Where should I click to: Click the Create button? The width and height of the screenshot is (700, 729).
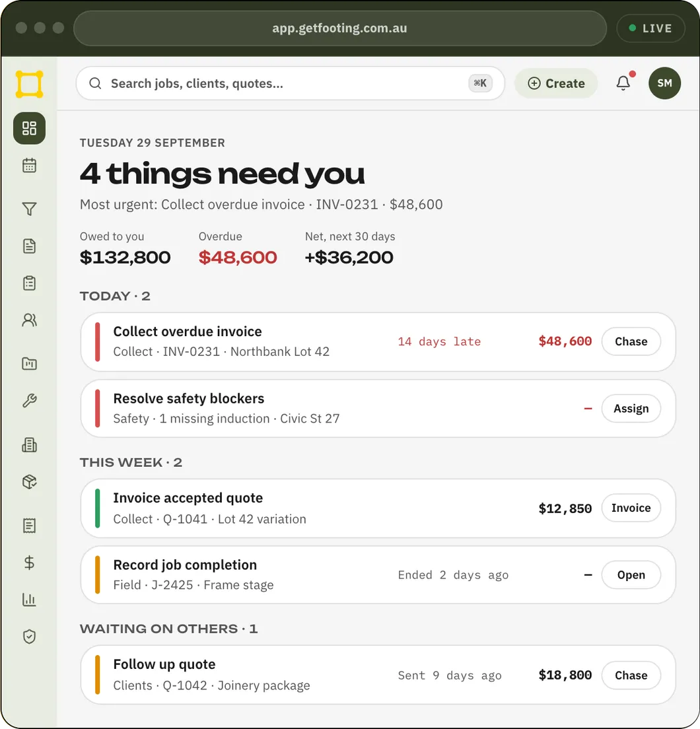(556, 83)
